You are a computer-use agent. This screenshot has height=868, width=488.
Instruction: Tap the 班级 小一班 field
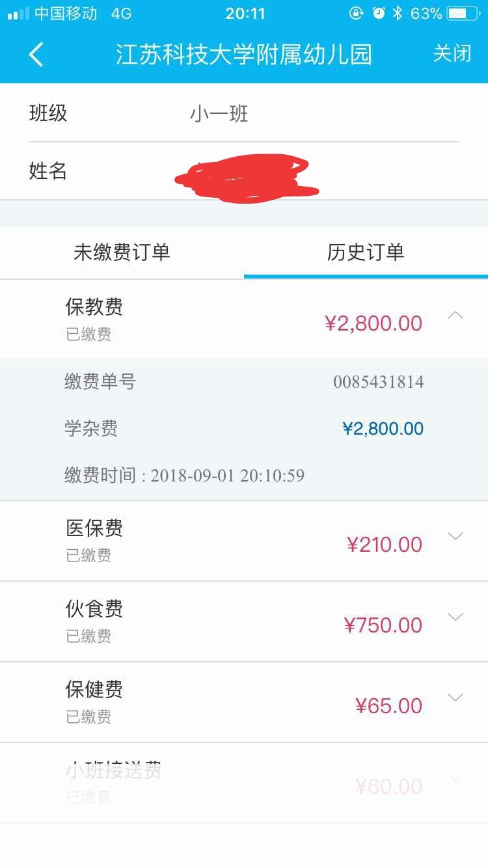point(219,115)
